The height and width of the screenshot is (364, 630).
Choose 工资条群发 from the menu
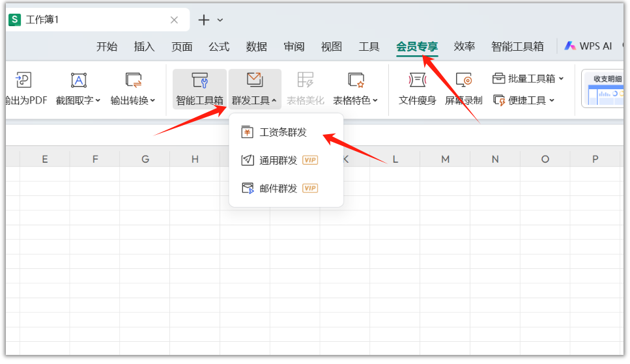point(286,132)
